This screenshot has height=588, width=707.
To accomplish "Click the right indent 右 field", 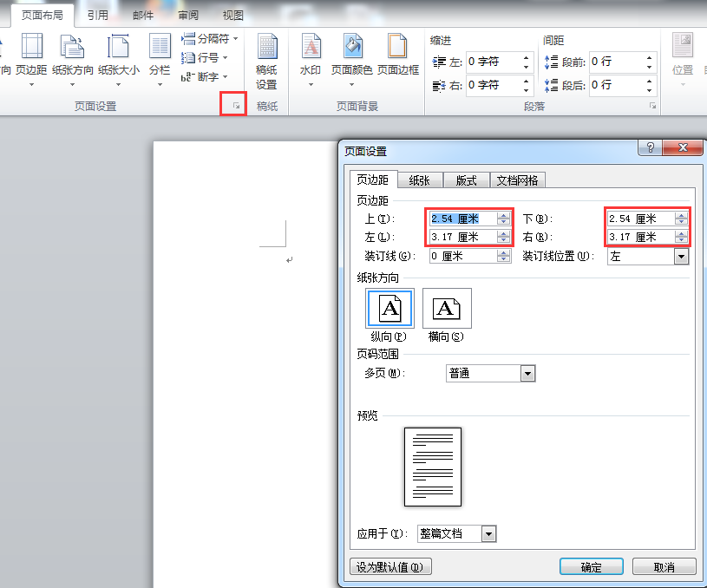I will tap(494, 85).
